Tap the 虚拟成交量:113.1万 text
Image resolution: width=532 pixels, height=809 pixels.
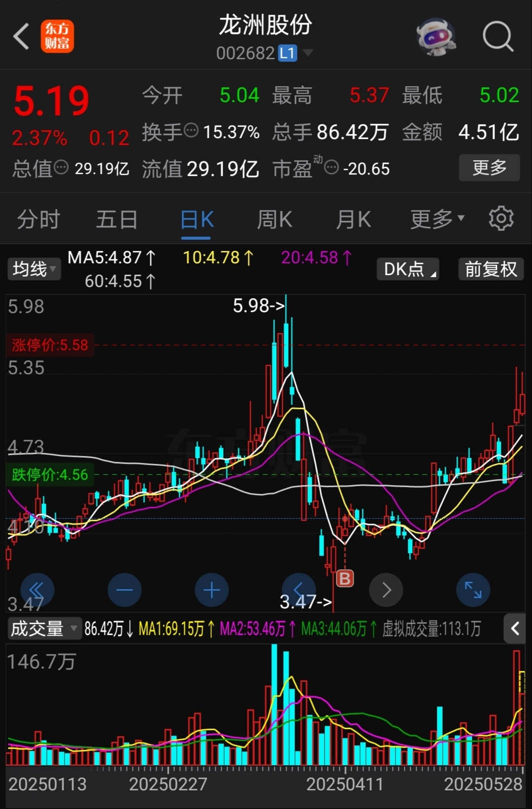point(432,629)
